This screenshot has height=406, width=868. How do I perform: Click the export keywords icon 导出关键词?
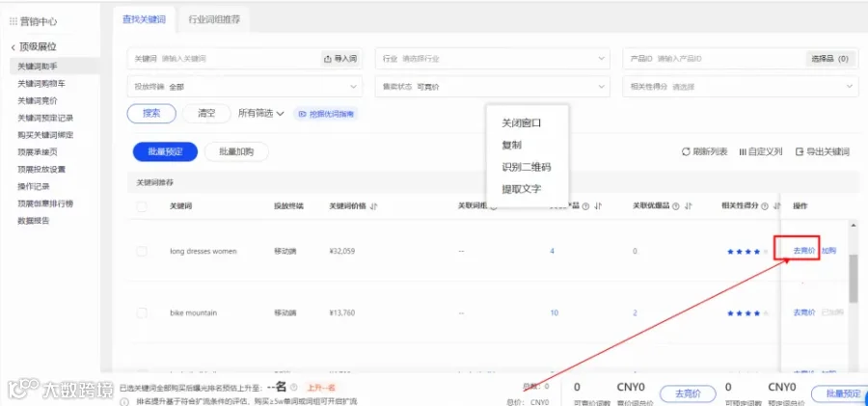800,151
